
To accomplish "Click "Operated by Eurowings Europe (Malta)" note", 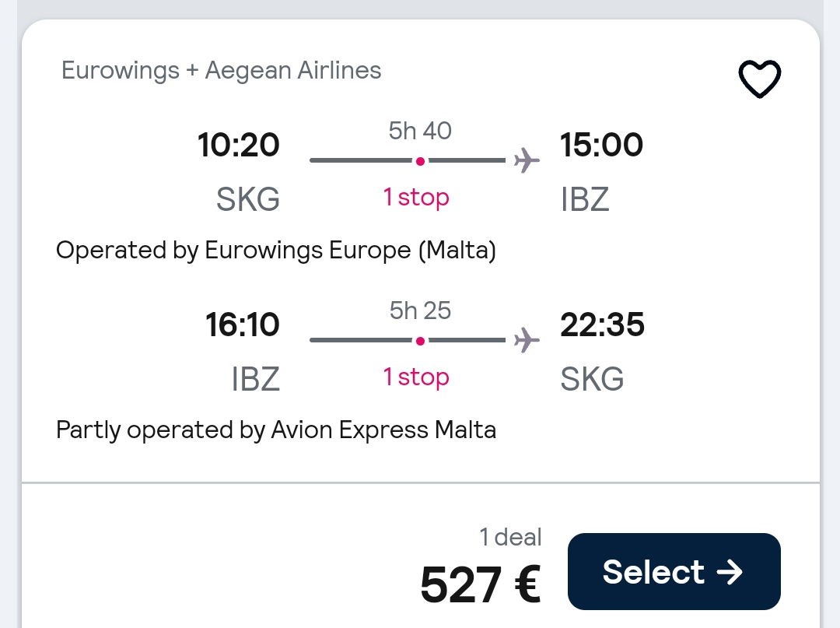I will [x=276, y=251].
